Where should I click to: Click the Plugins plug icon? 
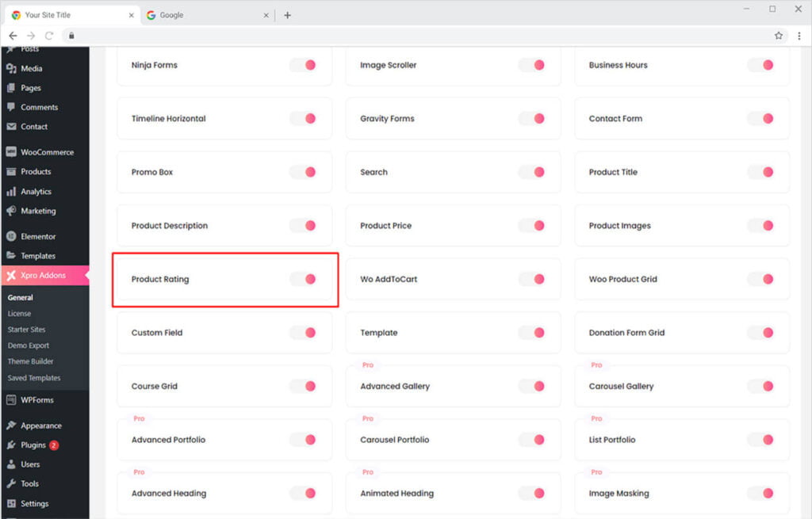click(11, 445)
